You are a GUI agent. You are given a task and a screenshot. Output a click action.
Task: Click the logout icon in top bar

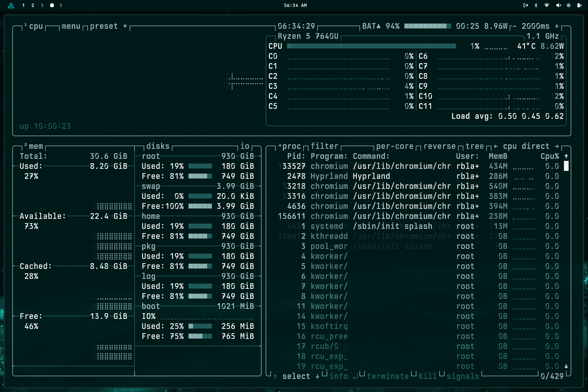[526, 5]
